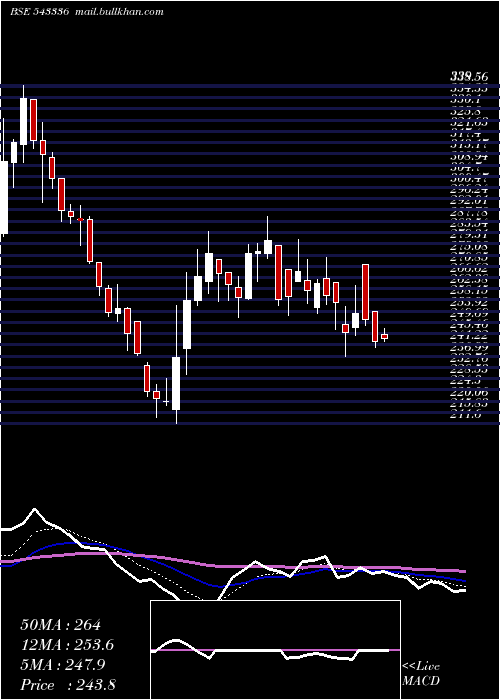Click the BSE 543336 ticker label

39,12
